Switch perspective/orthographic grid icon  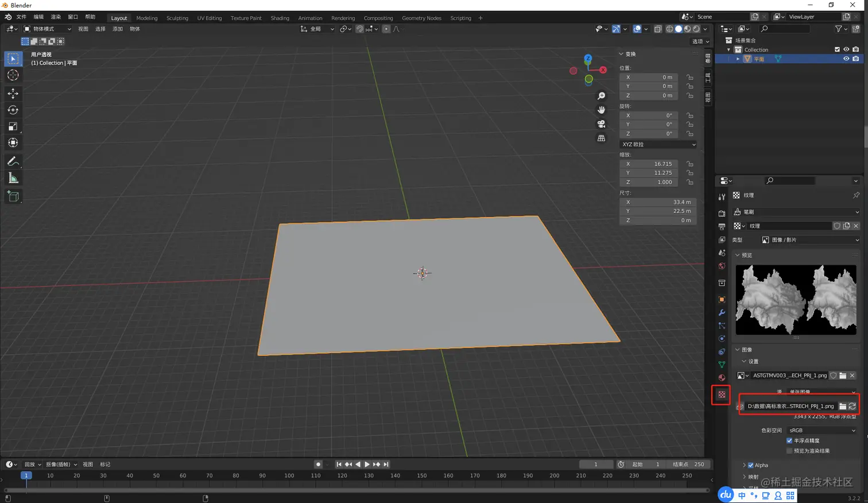pos(601,138)
